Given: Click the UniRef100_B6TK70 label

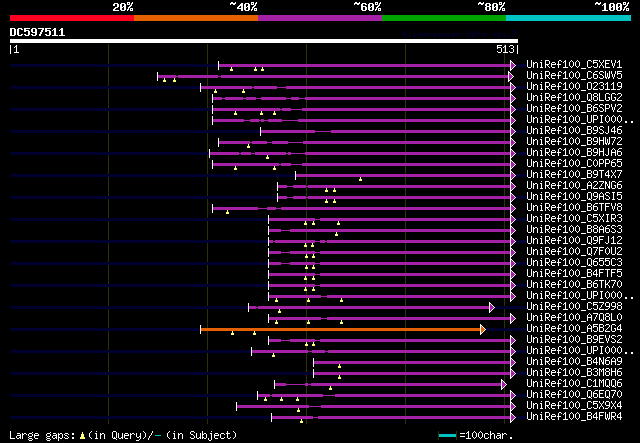Looking at the screenshot, I should pyautogui.click(x=574, y=285).
